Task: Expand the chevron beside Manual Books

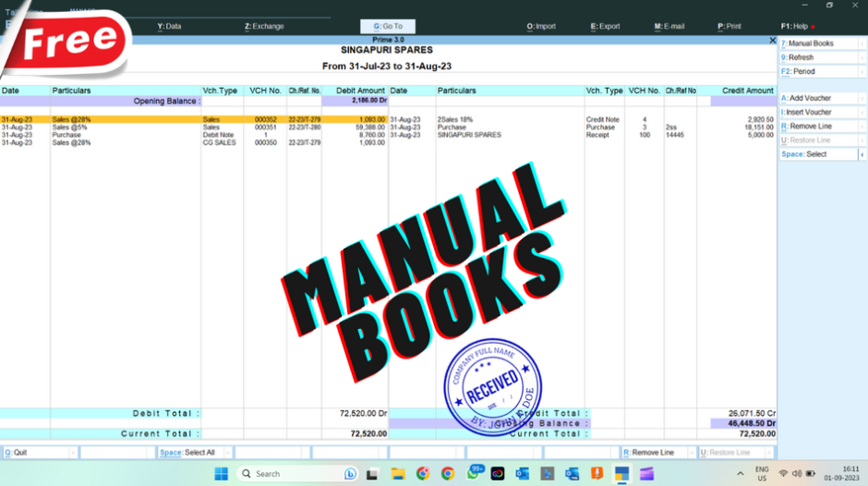Action: 862,43
